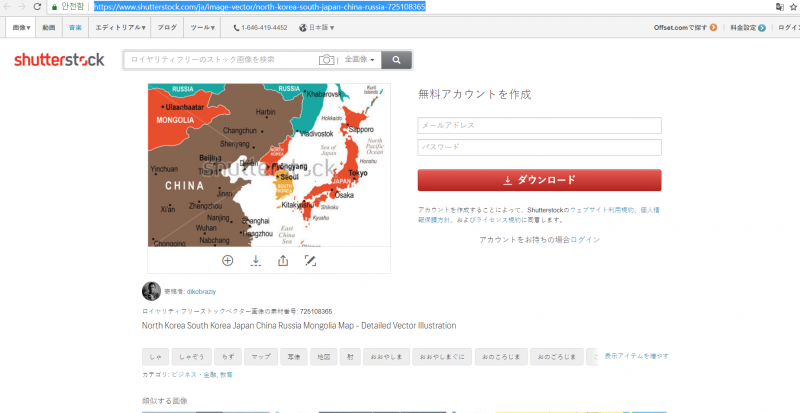Image resolution: width=800 pixels, height=413 pixels.
Task: Open the ブログ nav item
Action: pyautogui.click(x=168, y=28)
